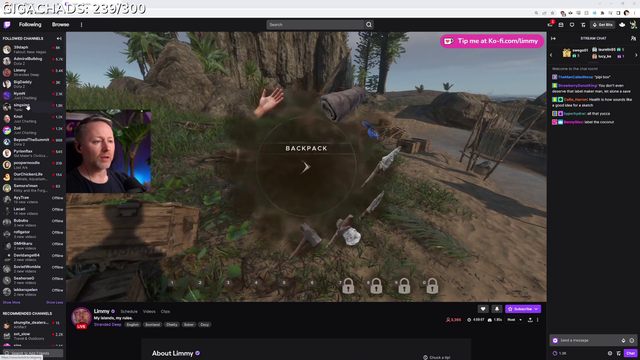Show previous gift leaderboard entry
This screenshot has width=640, height=360.
[551, 55]
